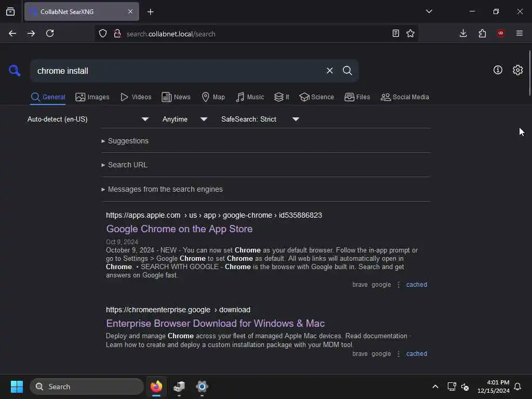This screenshot has height=399, width=532.
Task: Toggle reader view icon
Action: pos(395,33)
